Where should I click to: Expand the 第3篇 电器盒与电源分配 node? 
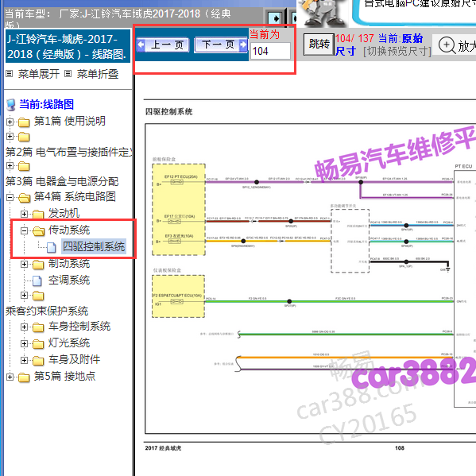(x=10, y=165)
